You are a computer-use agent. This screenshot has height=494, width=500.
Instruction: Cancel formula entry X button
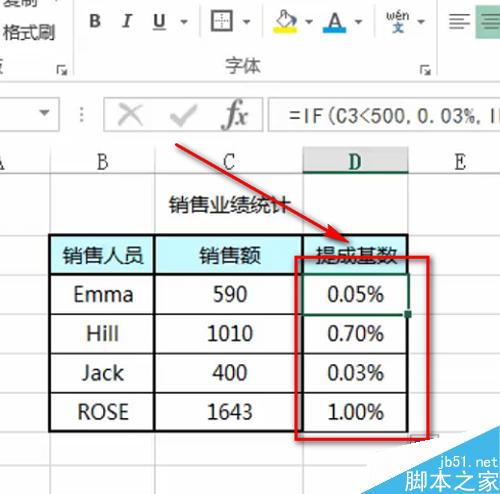point(130,114)
